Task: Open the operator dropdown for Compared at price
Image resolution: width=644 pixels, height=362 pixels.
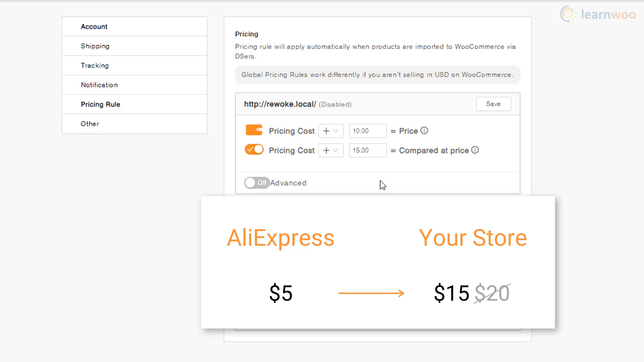Action: coord(331,150)
